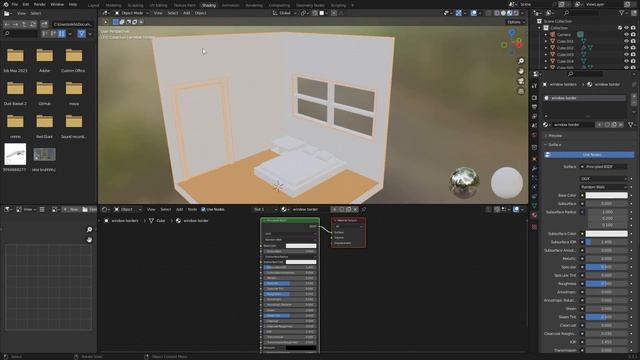Click the select box mode icon
640x360 pixels.
(x=116, y=22)
